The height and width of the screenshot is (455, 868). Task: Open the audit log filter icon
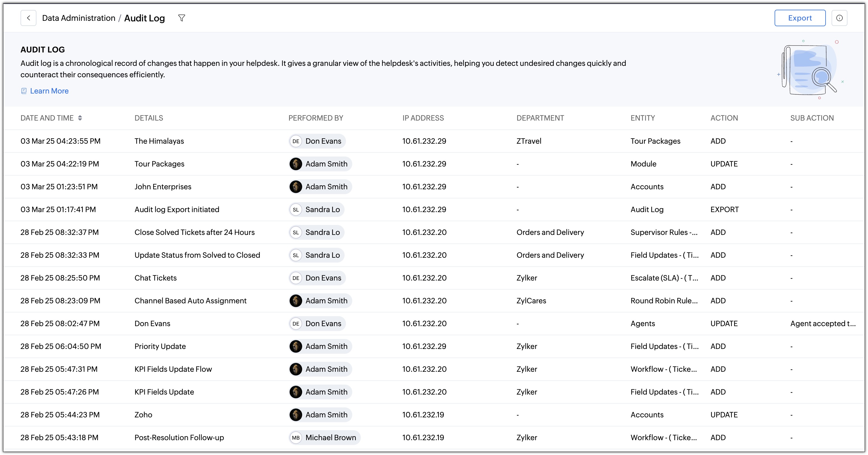(182, 18)
